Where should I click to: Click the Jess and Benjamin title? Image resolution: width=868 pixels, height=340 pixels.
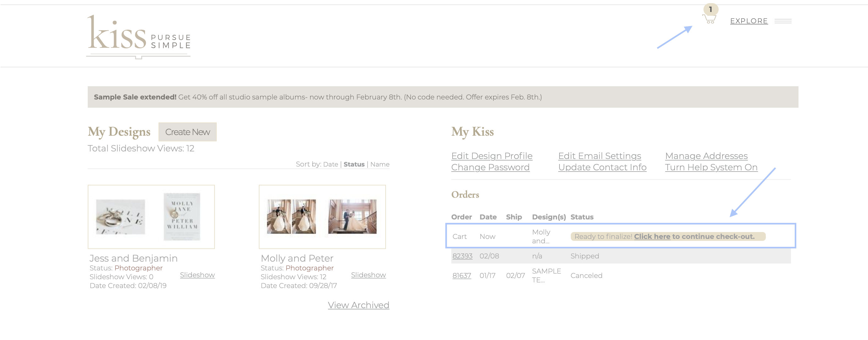point(133,258)
